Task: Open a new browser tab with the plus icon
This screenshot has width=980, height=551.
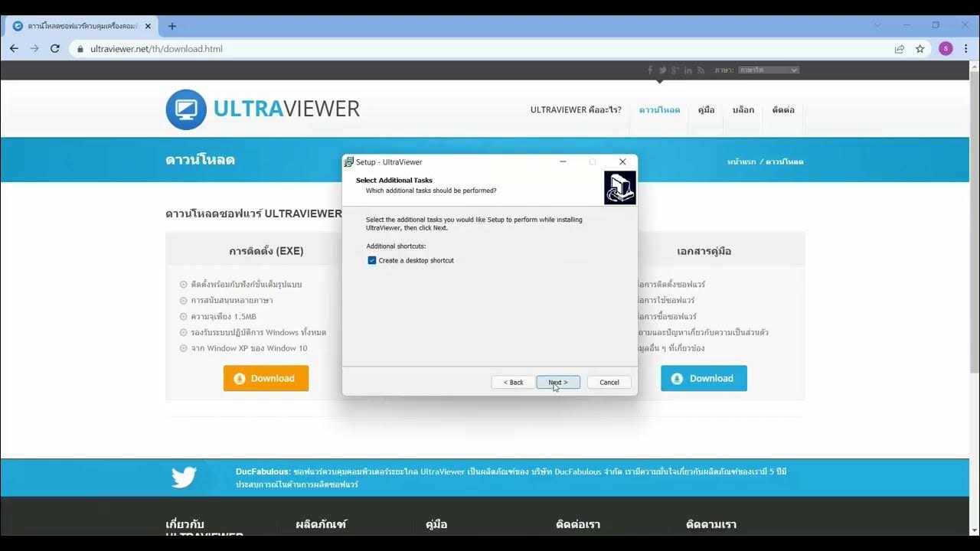Action: point(171,26)
